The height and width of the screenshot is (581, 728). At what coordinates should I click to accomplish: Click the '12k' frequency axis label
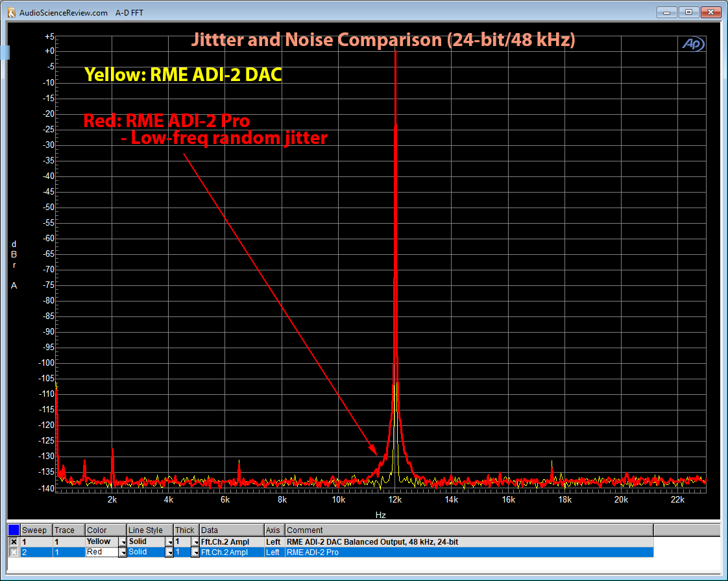[x=395, y=500]
